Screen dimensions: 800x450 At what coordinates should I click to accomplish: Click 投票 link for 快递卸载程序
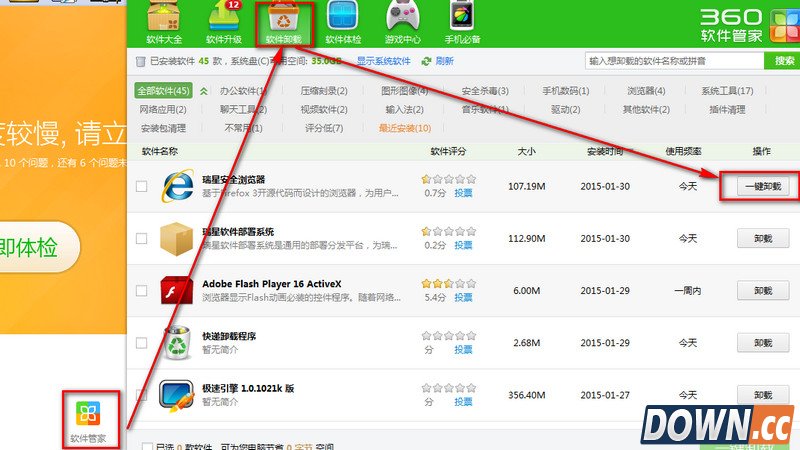tap(463, 349)
